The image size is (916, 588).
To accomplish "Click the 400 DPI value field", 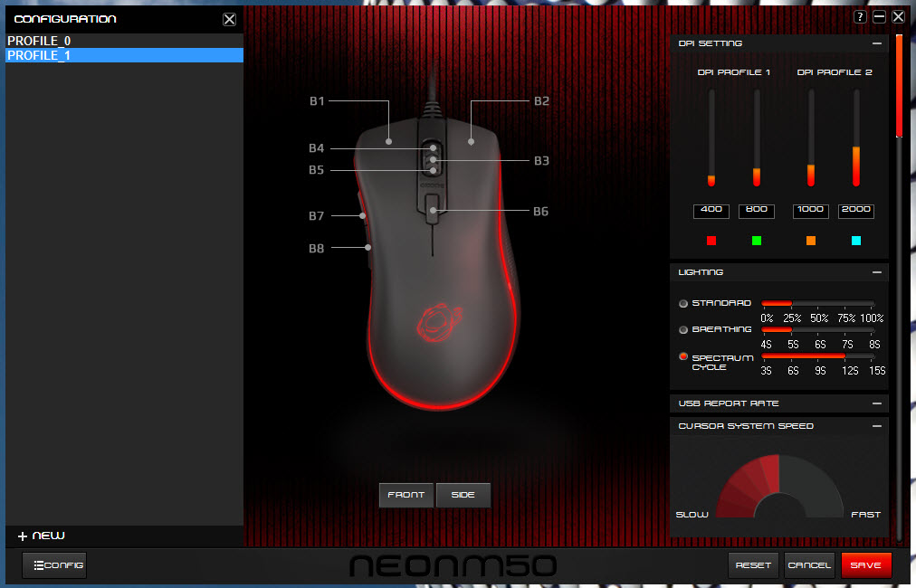I will pos(711,210).
